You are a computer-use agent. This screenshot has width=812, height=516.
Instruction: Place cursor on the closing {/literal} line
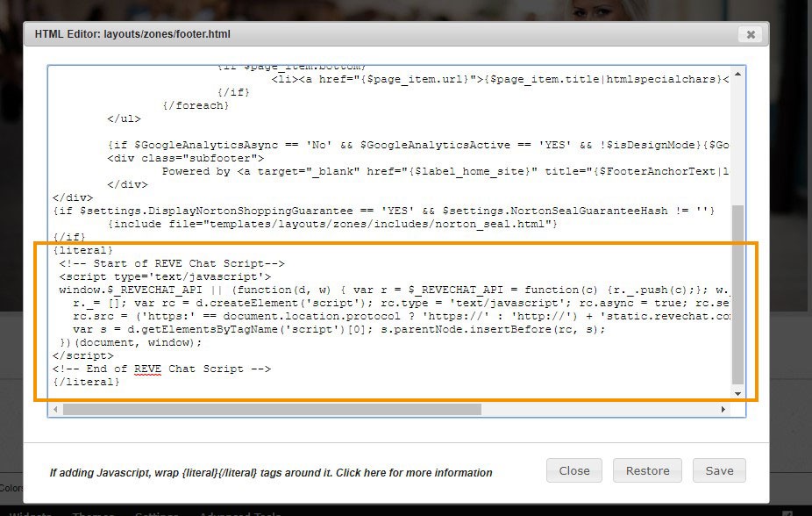point(86,382)
